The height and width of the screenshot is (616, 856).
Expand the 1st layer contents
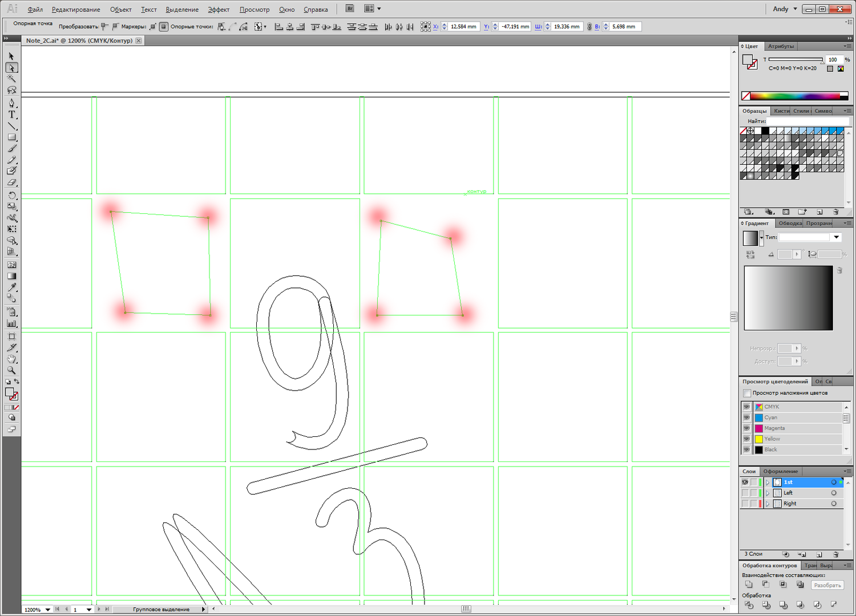point(768,483)
